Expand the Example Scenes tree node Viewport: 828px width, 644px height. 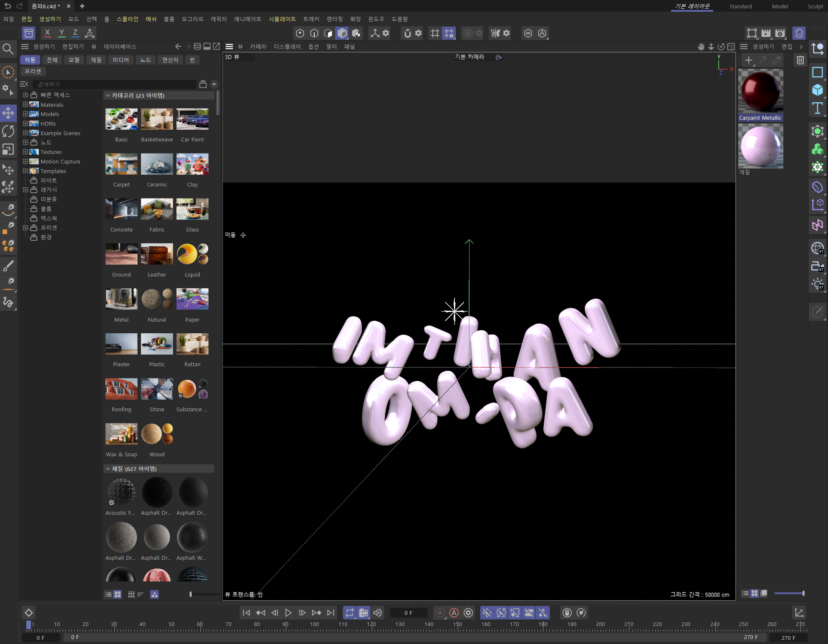pos(25,133)
